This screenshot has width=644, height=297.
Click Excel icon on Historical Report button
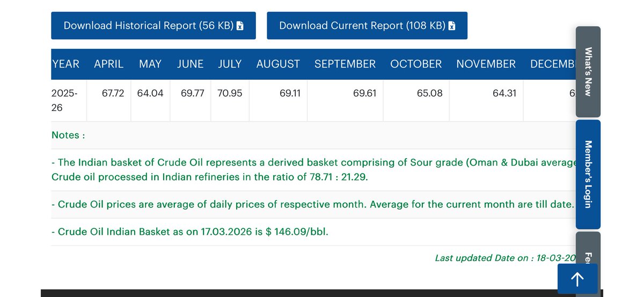point(240,26)
